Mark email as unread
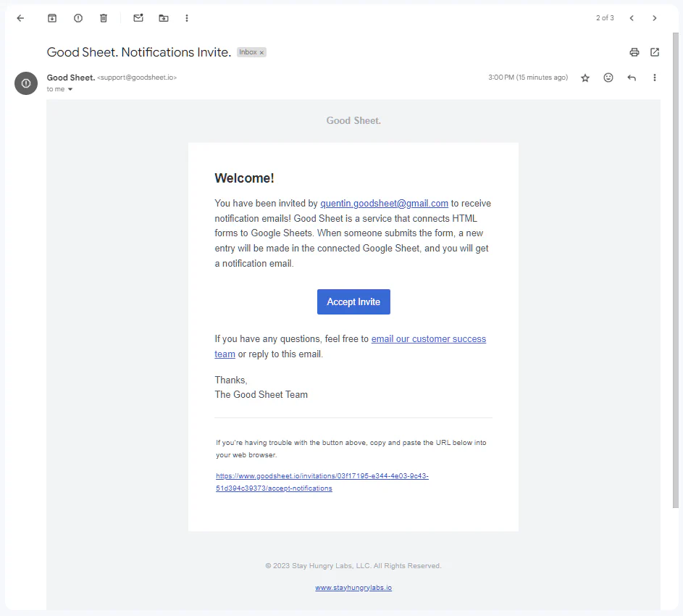 tap(138, 18)
